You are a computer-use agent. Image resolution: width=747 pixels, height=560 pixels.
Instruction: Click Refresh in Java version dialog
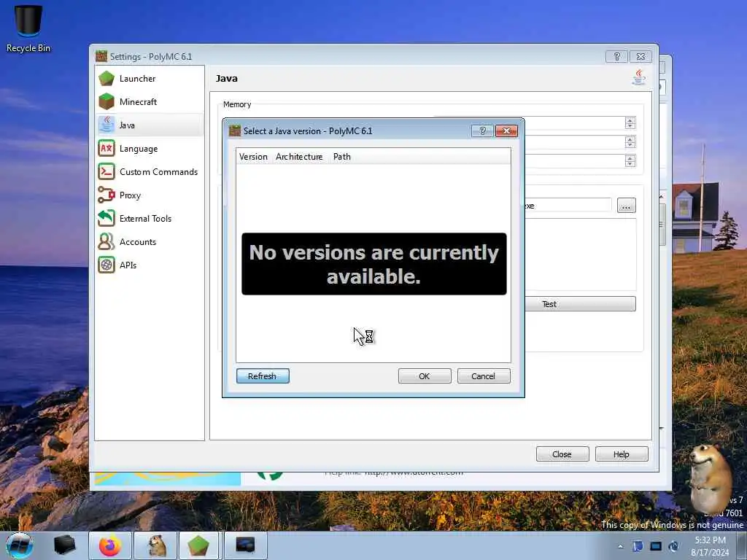(x=263, y=376)
